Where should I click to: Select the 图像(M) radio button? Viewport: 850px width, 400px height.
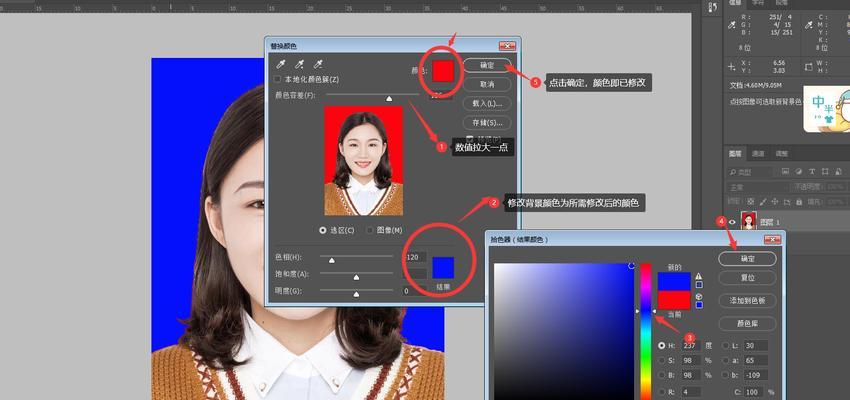click(370, 230)
